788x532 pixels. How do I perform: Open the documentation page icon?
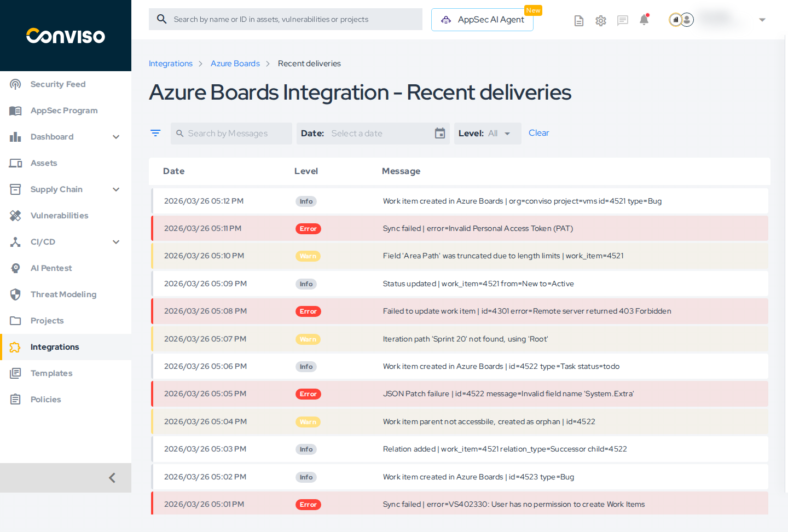[578, 21]
